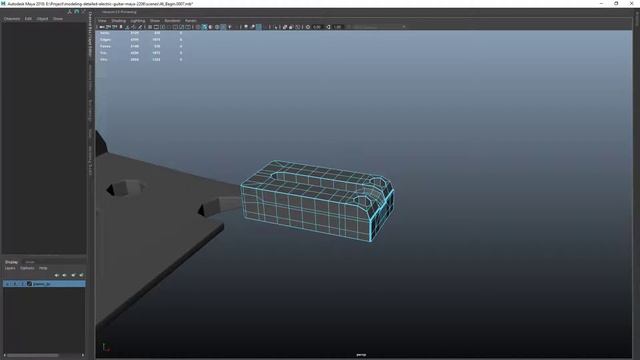Toggle the viewport grid icon
This screenshot has width=640, height=360.
coord(150,27)
